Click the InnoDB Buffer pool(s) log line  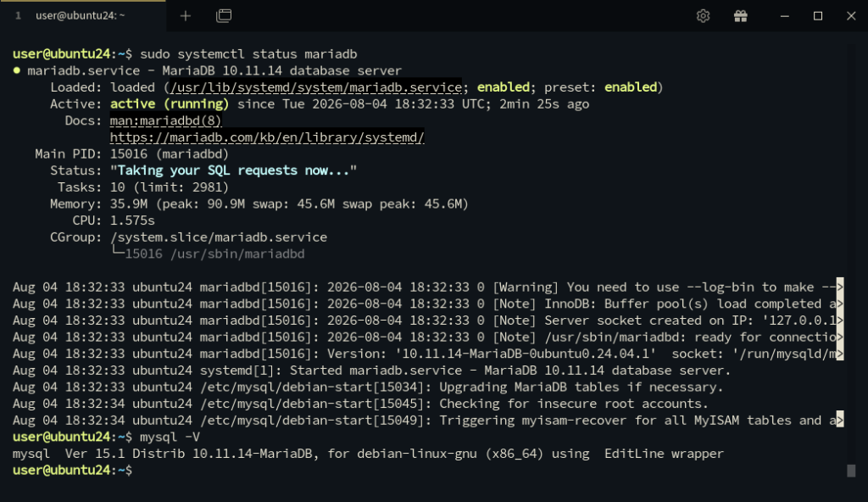[x=427, y=304]
